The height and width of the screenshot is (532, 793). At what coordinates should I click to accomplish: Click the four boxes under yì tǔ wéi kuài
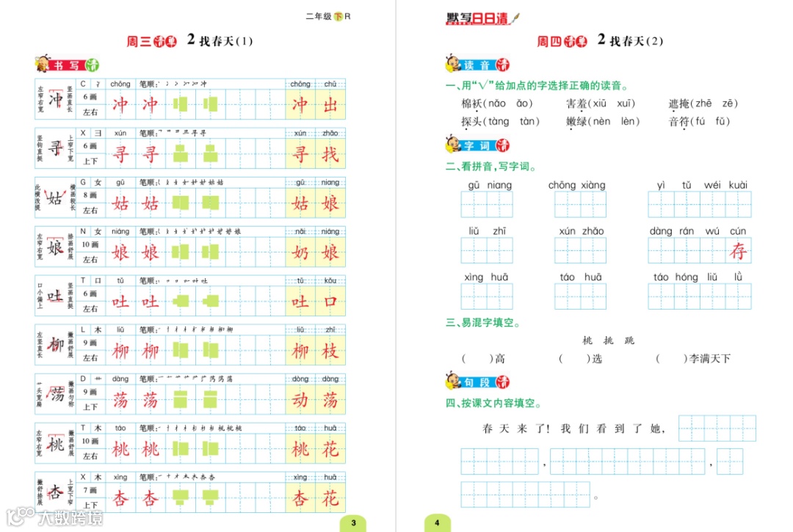click(x=700, y=204)
